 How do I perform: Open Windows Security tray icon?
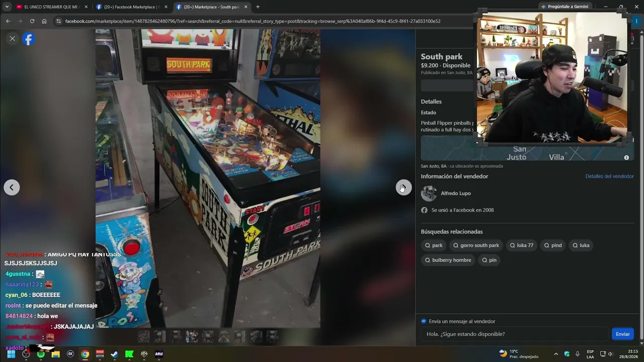[x=567, y=354]
